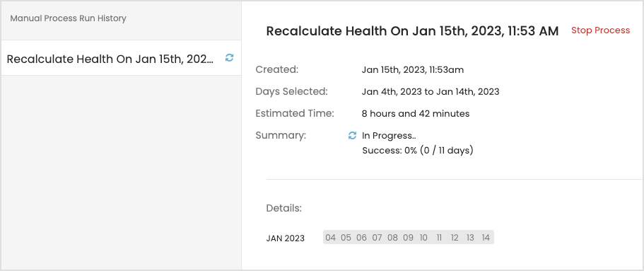Select day 11 in Jan 2023 details
644x271 pixels.
[440, 237]
